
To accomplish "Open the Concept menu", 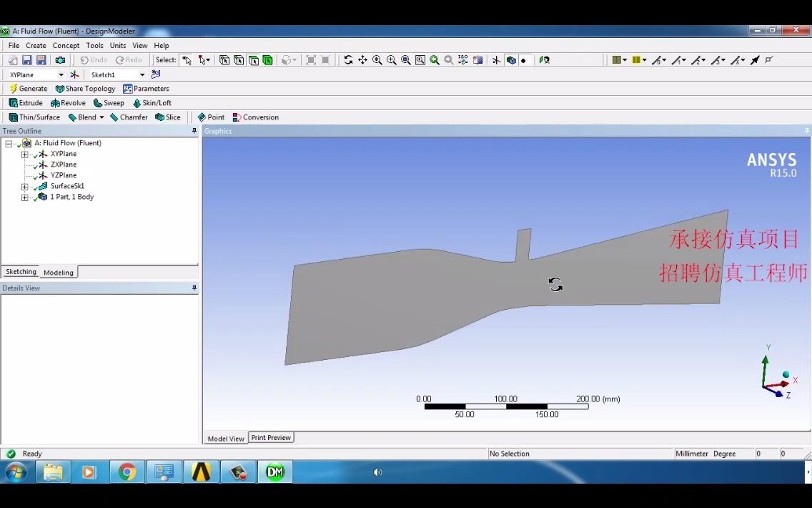I will point(66,45).
